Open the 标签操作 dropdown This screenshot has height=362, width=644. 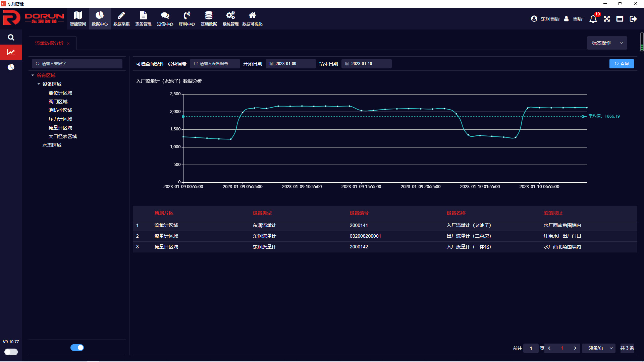(x=607, y=43)
